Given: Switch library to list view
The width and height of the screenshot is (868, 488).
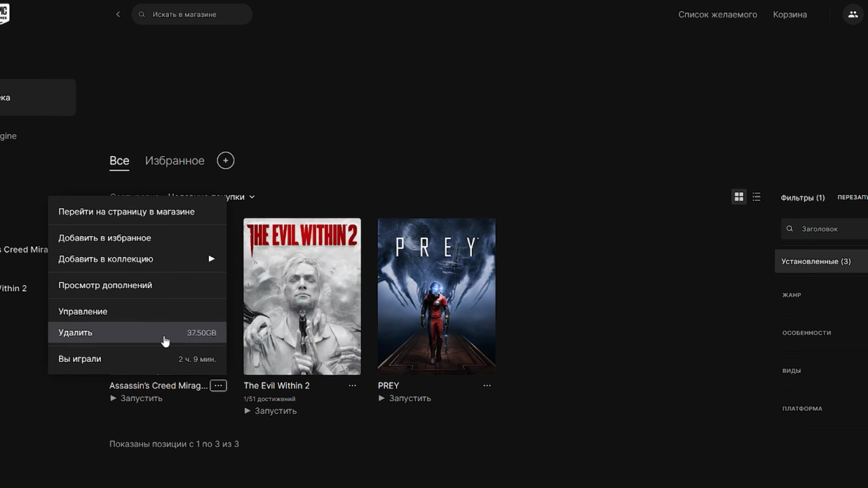Looking at the screenshot, I should click(757, 197).
